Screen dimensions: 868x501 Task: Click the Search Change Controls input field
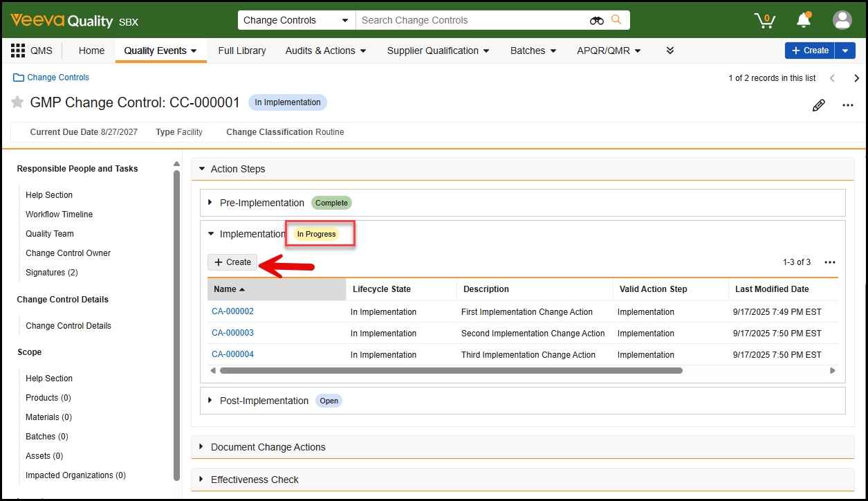(x=470, y=21)
